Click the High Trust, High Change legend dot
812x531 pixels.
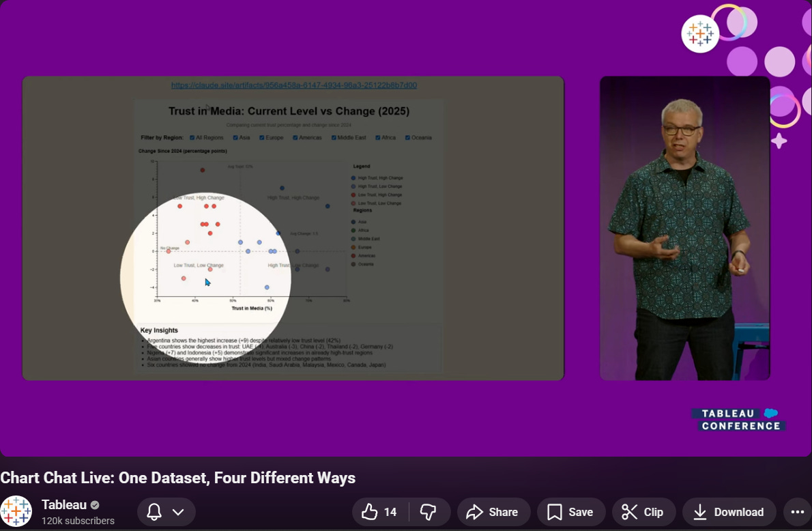click(x=353, y=177)
